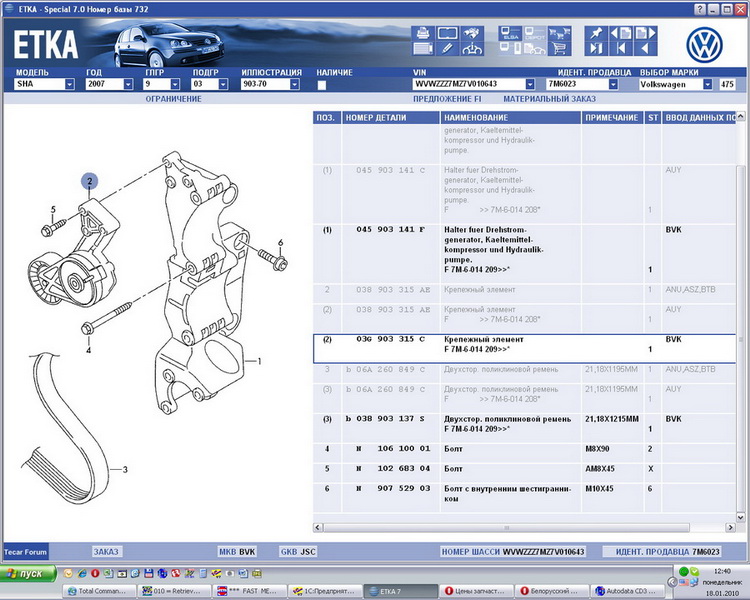Open the Модель SHA dropdown

pyautogui.click(x=70, y=84)
